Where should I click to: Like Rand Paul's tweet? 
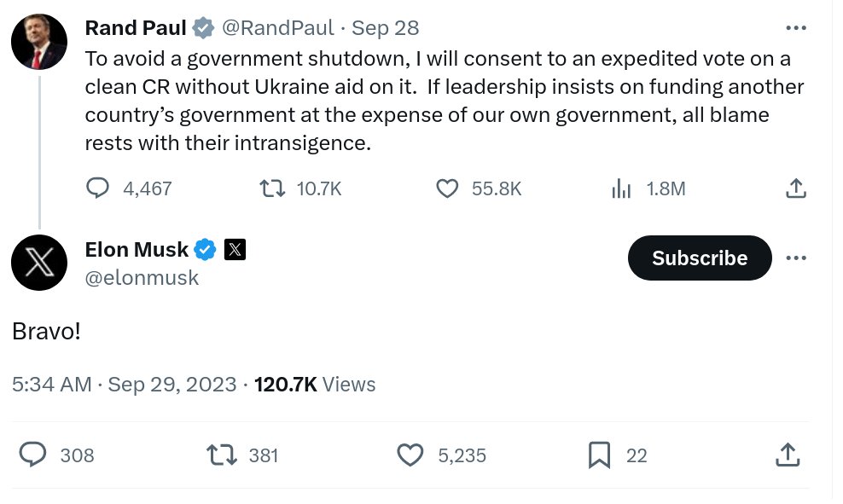pos(447,188)
